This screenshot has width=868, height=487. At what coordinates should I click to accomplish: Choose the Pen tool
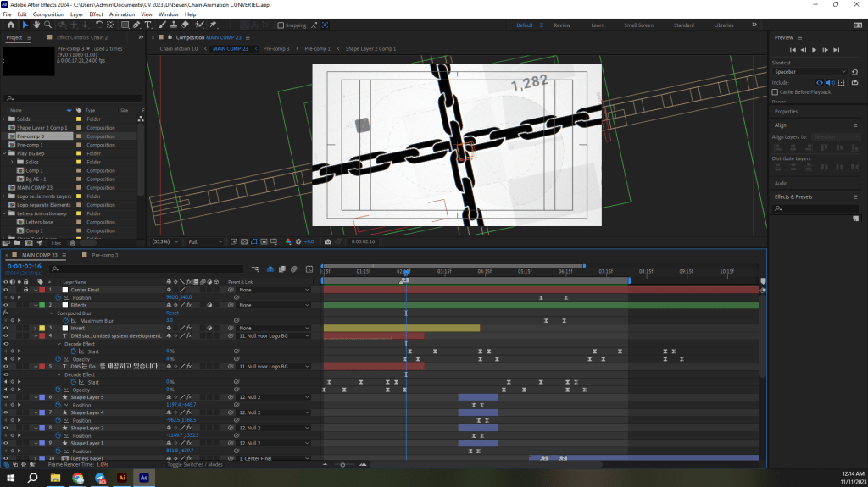(x=136, y=25)
